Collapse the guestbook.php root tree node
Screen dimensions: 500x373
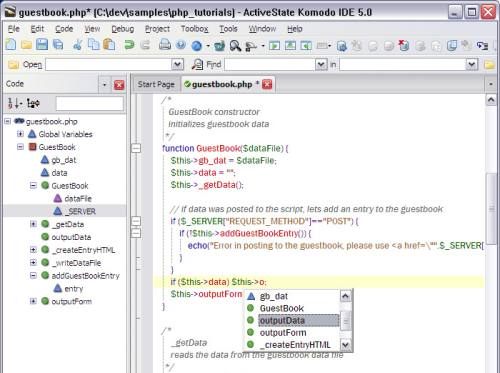[x=7, y=121]
